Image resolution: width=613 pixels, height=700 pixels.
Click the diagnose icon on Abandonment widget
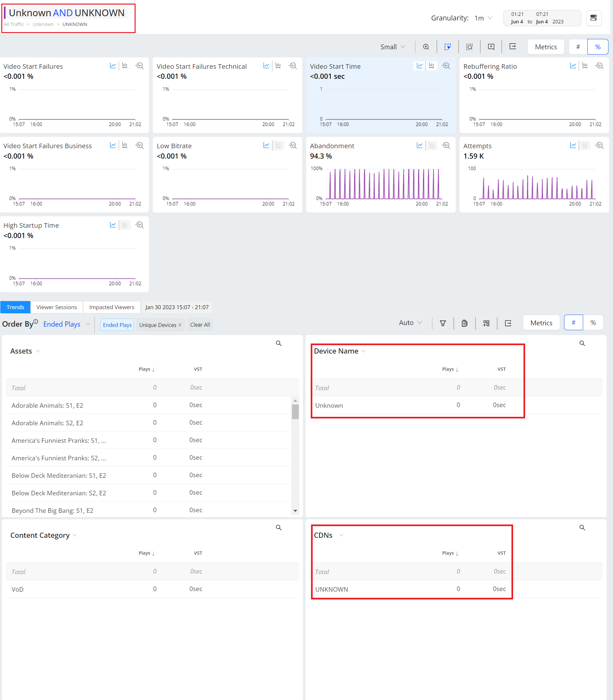(446, 145)
